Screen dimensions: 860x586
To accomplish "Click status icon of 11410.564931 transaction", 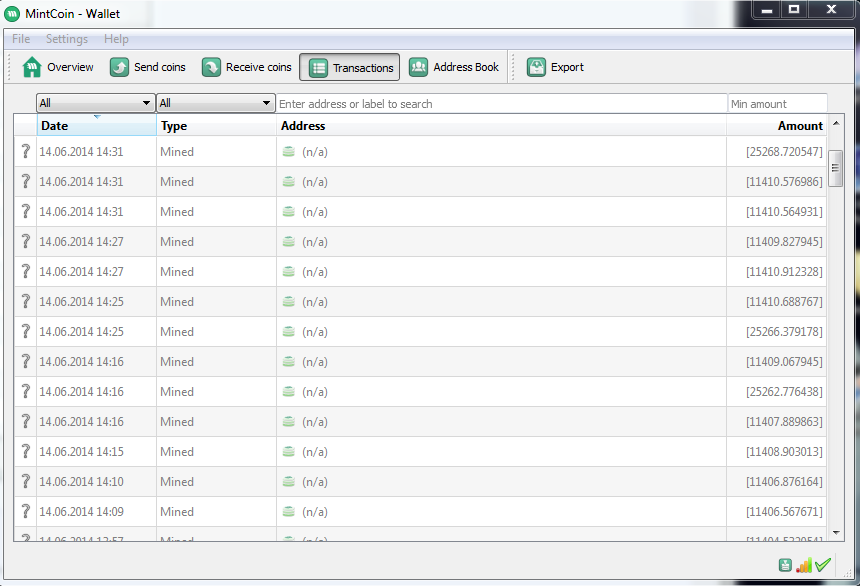I will point(25,211).
